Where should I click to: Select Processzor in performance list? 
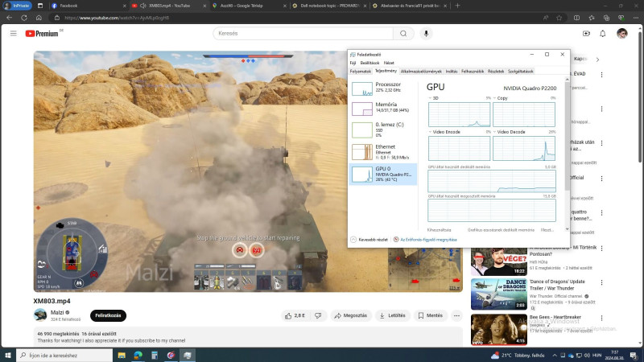point(383,88)
